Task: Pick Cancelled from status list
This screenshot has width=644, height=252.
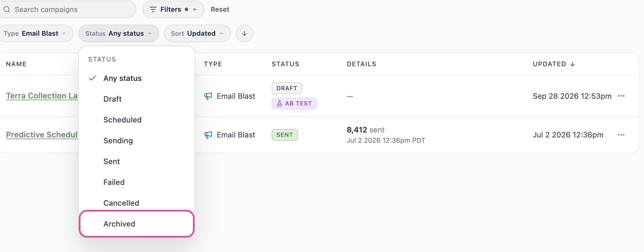Action: 137,203
